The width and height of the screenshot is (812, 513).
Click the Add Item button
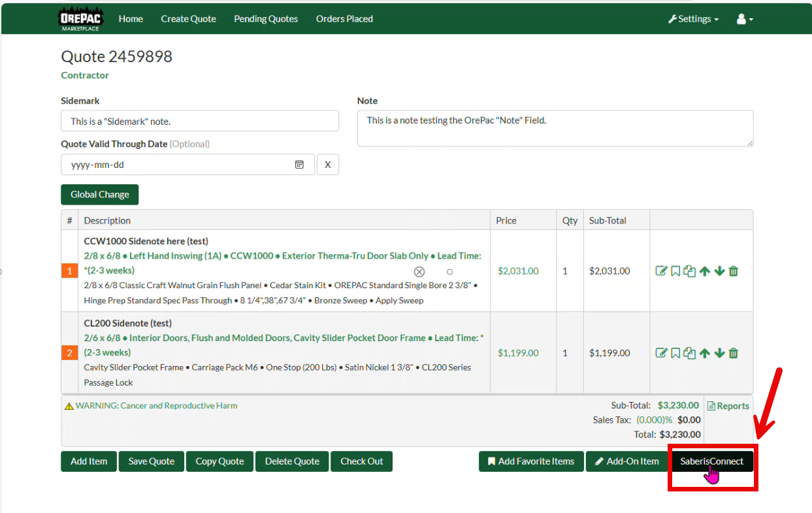click(89, 461)
